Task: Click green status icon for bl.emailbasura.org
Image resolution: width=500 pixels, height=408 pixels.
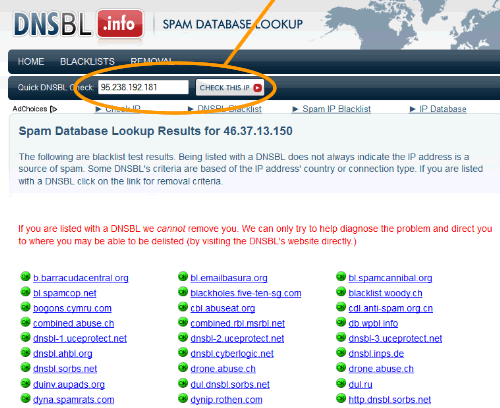Action: tap(183, 276)
